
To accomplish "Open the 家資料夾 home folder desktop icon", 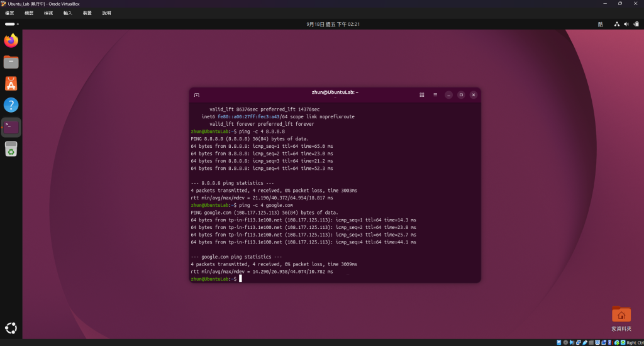I will 621,319.
